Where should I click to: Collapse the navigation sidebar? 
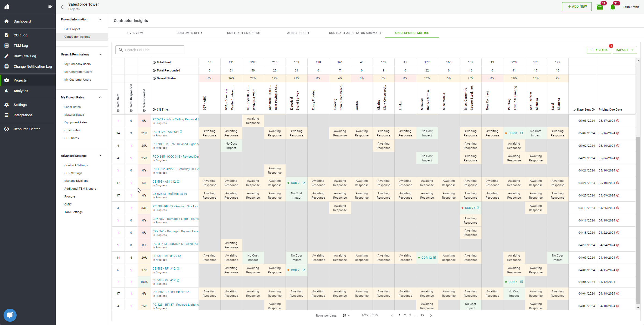point(50,6)
